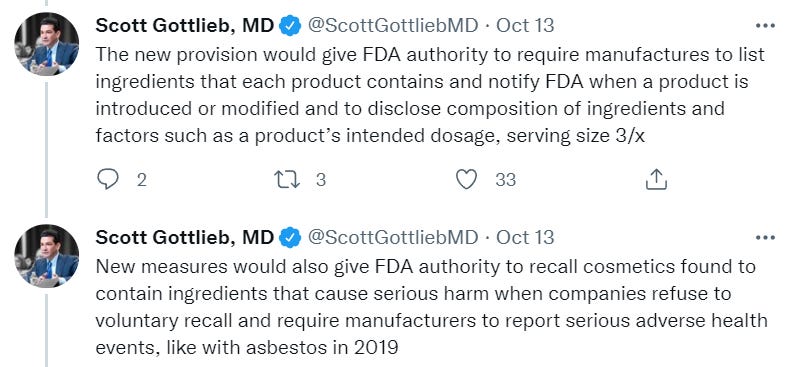The image size is (798, 367).
Task: Open the tweet text about FDA listing ingredients
Action: pos(430,95)
